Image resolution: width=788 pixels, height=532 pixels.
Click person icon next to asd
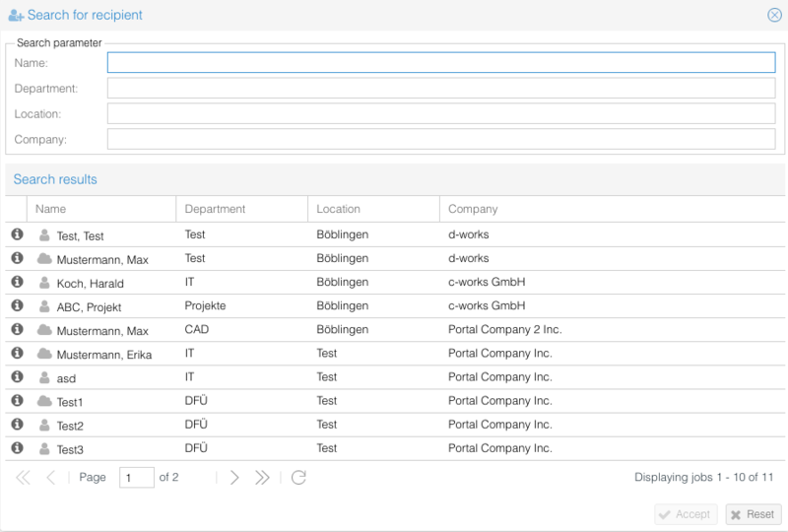click(x=44, y=377)
